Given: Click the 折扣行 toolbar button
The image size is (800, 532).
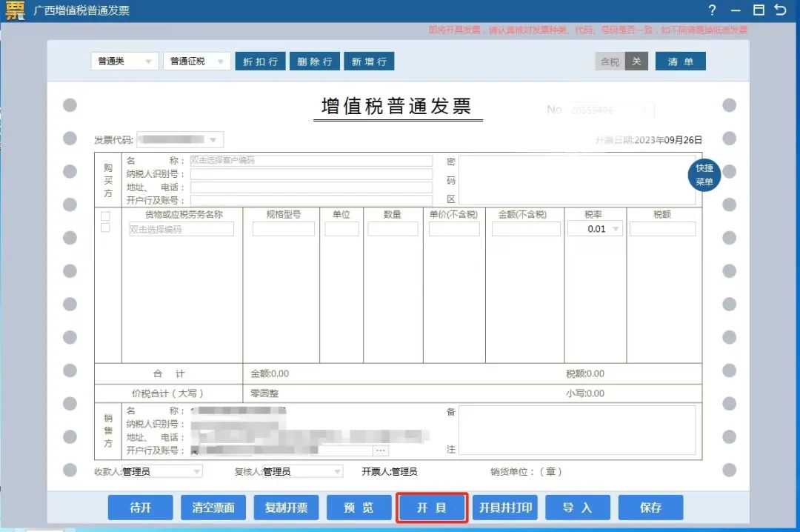Looking at the screenshot, I should pos(260,61).
